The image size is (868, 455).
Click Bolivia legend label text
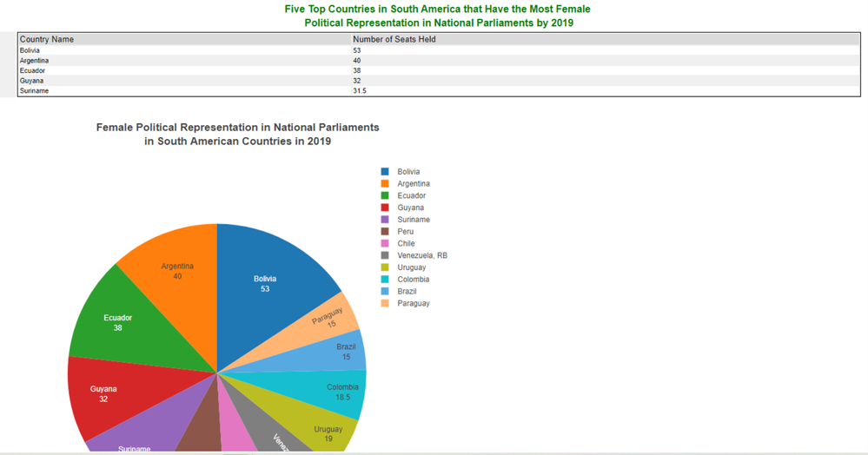(x=408, y=172)
